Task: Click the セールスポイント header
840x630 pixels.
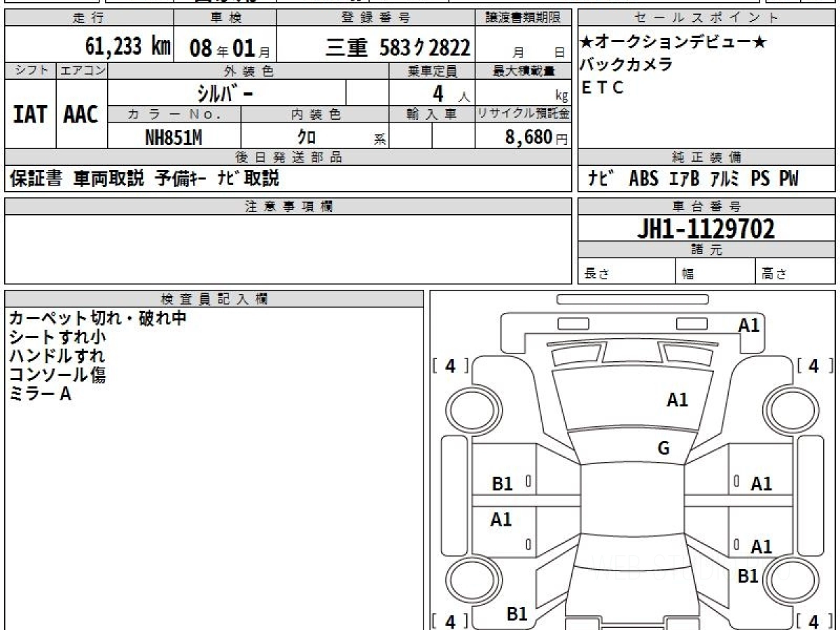Action: [706, 18]
